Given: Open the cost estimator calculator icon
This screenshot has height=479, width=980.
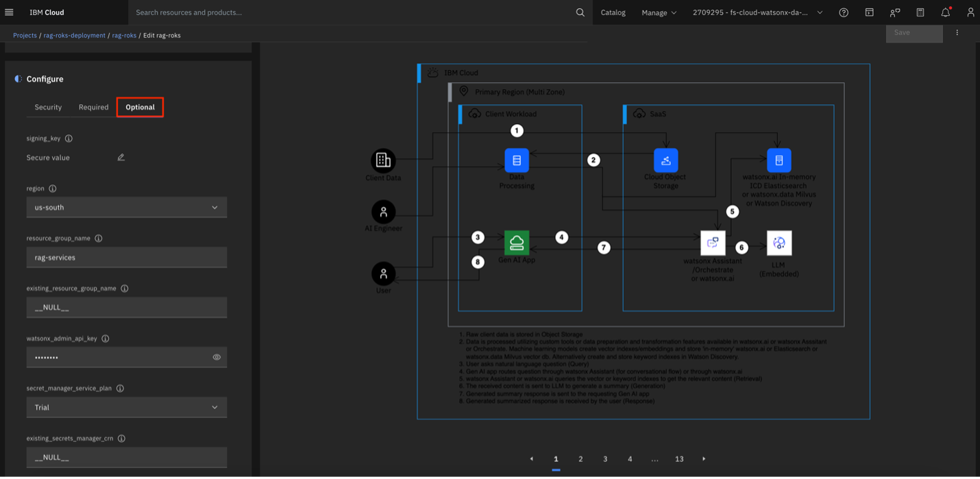Looking at the screenshot, I should (x=920, y=12).
